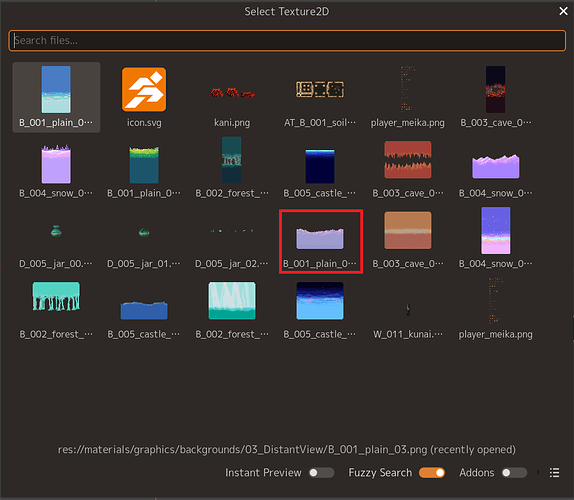Turn off the Fuzzy Search switch

(432, 473)
